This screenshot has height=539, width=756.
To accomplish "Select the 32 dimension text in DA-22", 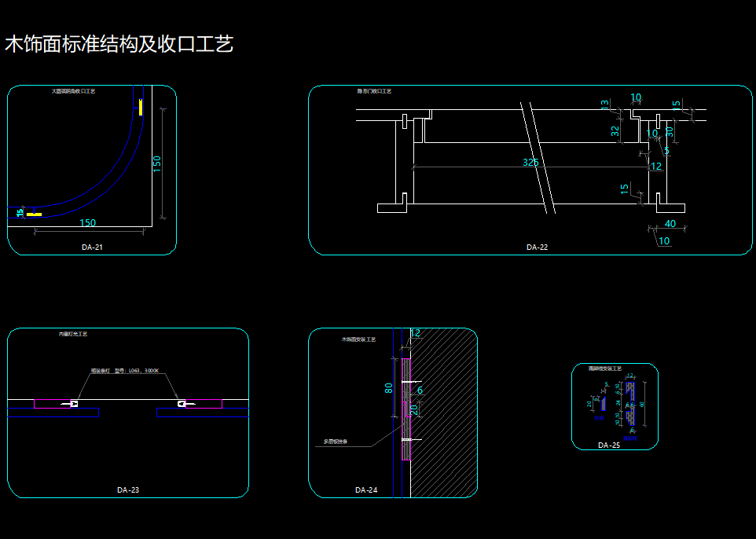I will point(616,131).
